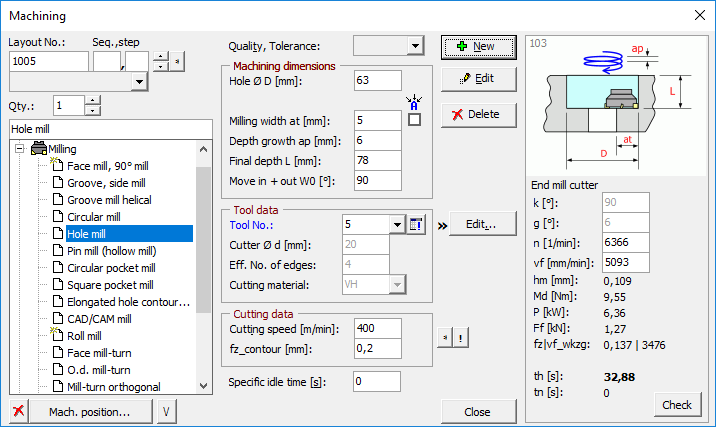Screen dimensions: 716x427
Task: Click the red X icon beside Mach. position
Action: tap(18, 412)
